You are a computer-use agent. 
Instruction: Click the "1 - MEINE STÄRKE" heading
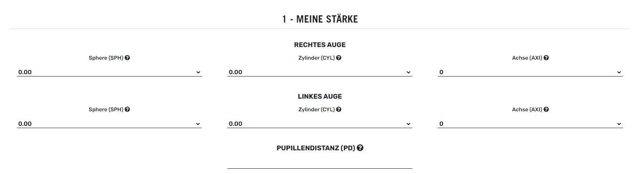320,19
